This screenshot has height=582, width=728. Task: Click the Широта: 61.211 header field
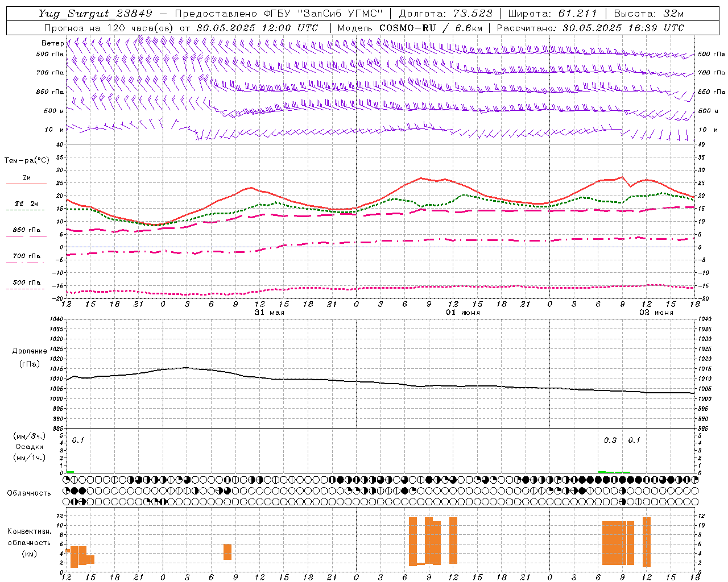[552, 14]
